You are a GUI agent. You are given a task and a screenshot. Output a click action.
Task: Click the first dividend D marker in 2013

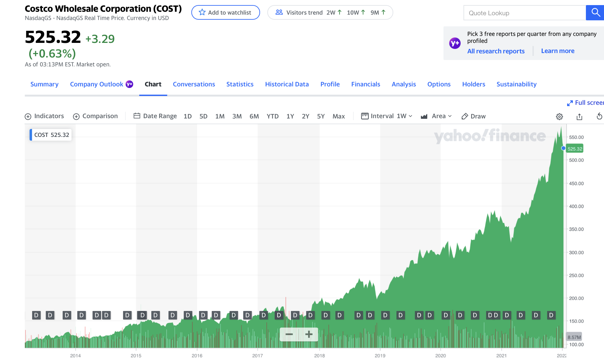click(36, 315)
